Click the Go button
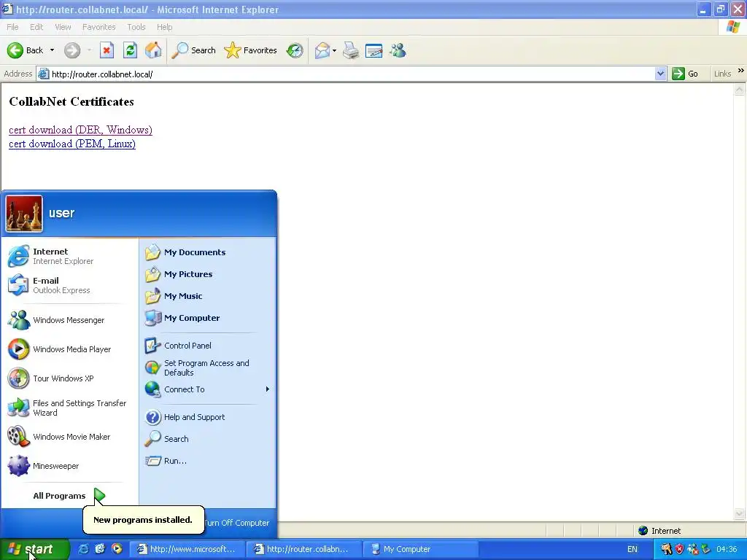Image resolution: width=747 pixels, height=560 pixels. point(685,74)
